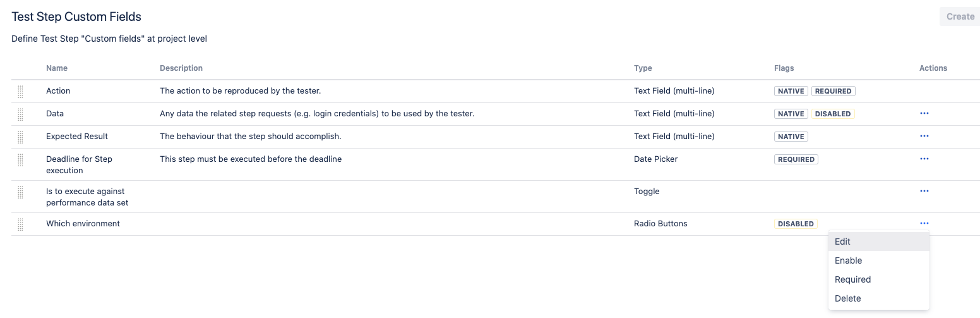Click the Name column header
980x318 pixels.
pyautogui.click(x=57, y=68)
